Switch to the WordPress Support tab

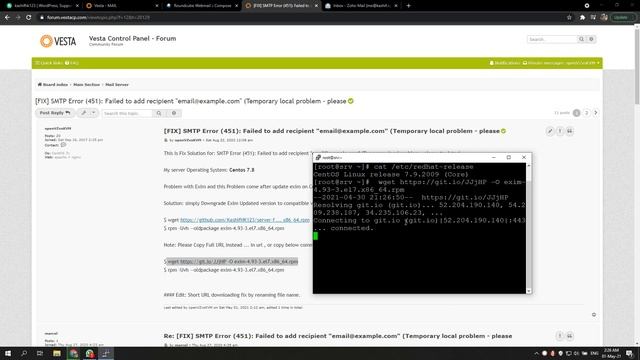41,6
